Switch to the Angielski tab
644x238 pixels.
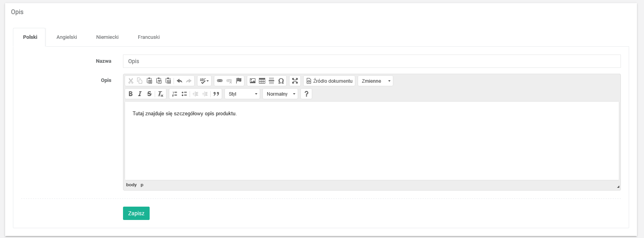tap(67, 37)
